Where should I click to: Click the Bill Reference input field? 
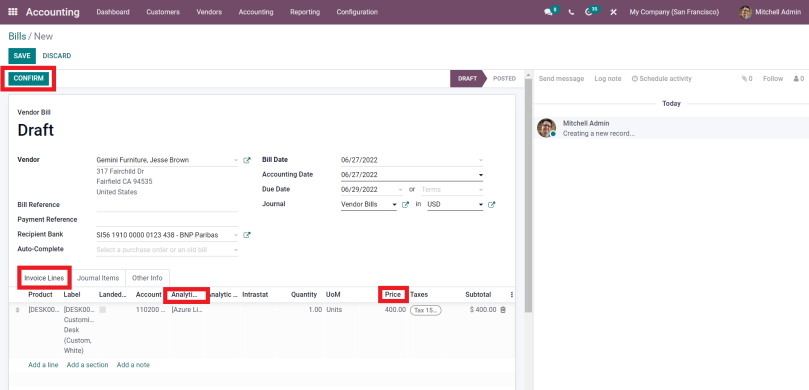pyautogui.click(x=167, y=205)
